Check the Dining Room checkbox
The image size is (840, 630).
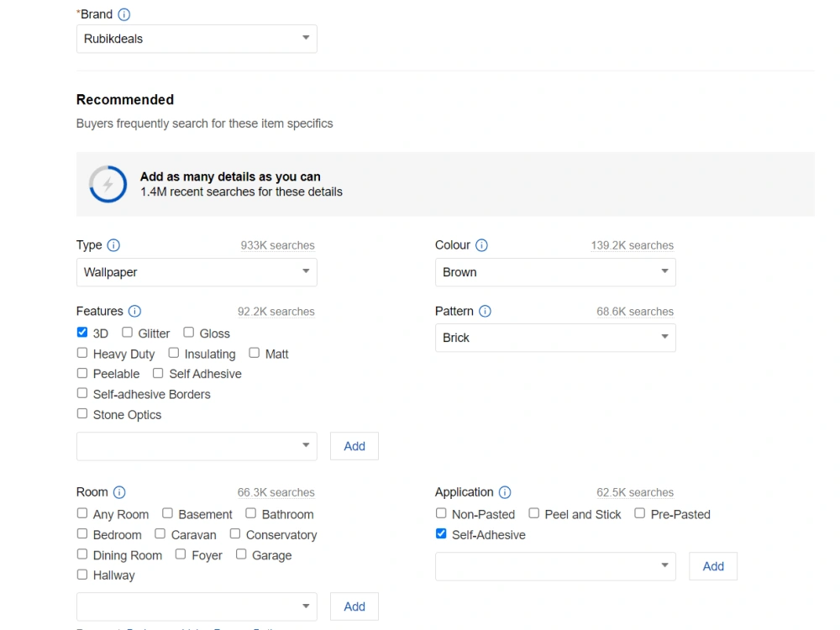click(x=82, y=554)
